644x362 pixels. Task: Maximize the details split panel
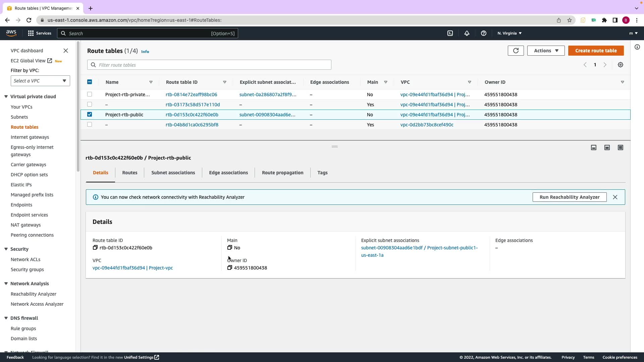(x=620, y=147)
